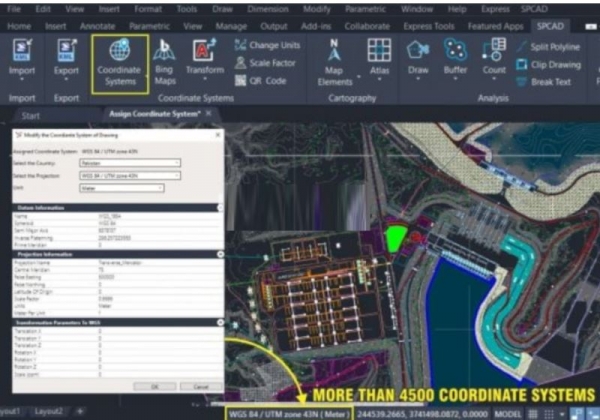This screenshot has width=600, height=420.
Task: Open the Scale Factor tool
Action: pyautogui.click(x=265, y=63)
